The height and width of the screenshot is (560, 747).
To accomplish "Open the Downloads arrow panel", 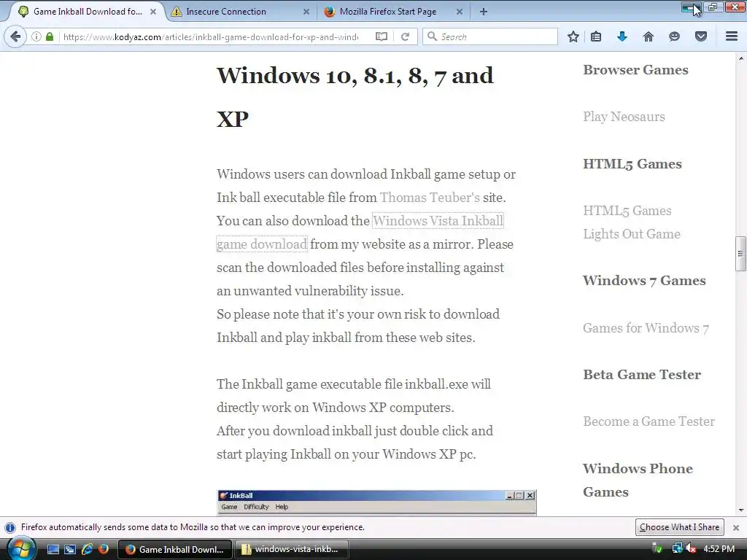I will (x=622, y=36).
